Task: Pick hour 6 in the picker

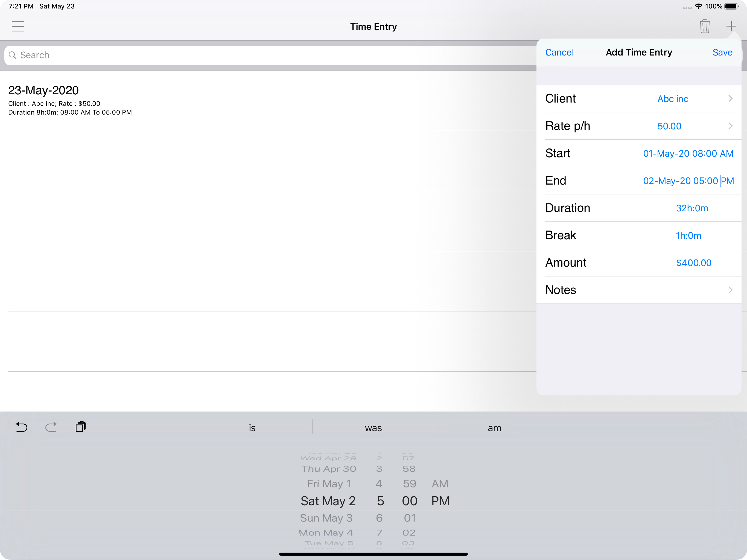Action: [x=379, y=518]
